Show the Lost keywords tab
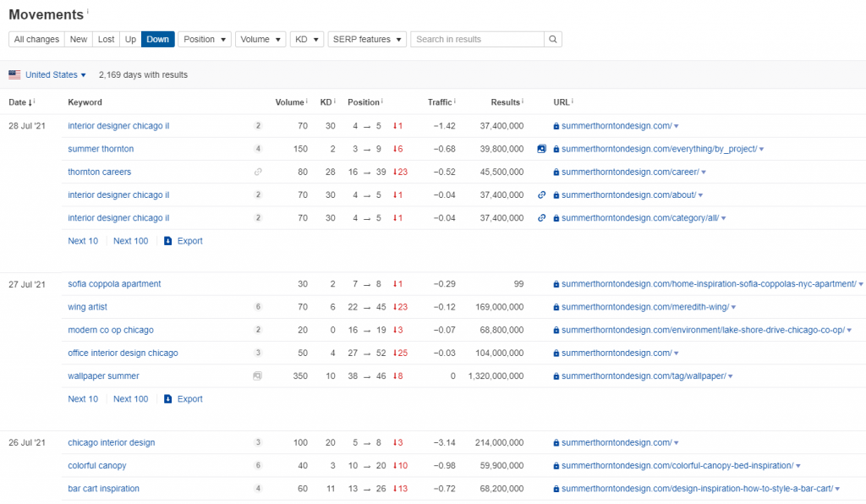The width and height of the screenshot is (866, 504). click(x=106, y=39)
